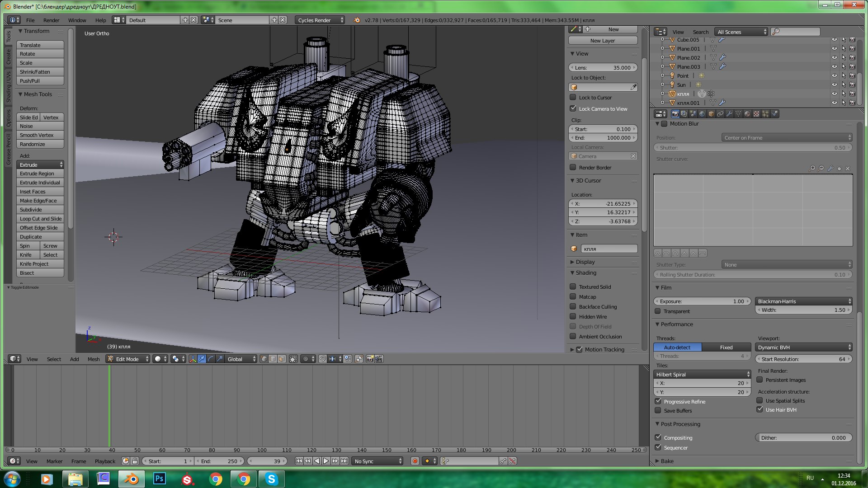868x488 pixels.
Task: Expand the Display panel
Action: coord(585,262)
